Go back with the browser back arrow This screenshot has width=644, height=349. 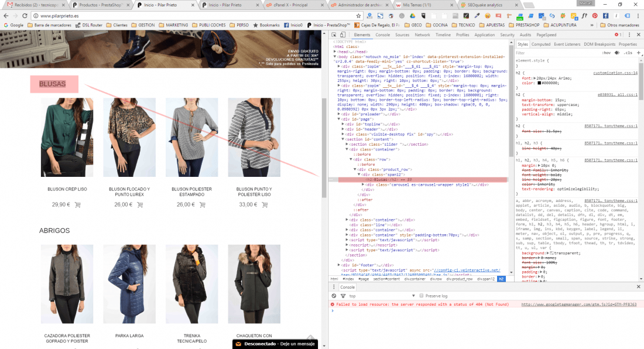coord(6,16)
